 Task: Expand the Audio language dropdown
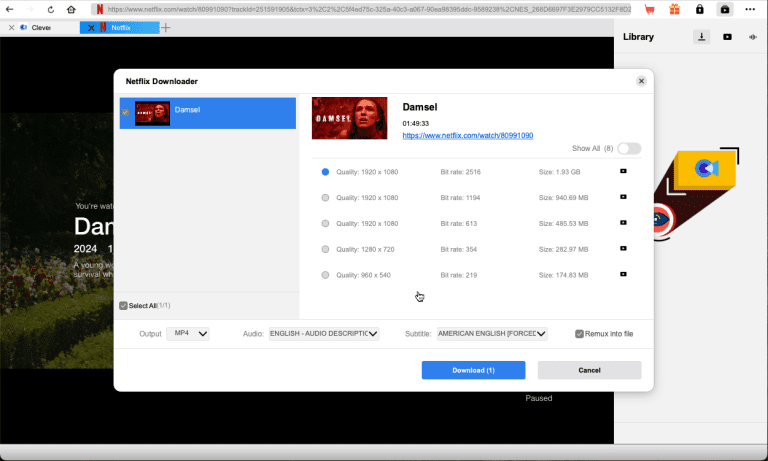(x=324, y=334)
